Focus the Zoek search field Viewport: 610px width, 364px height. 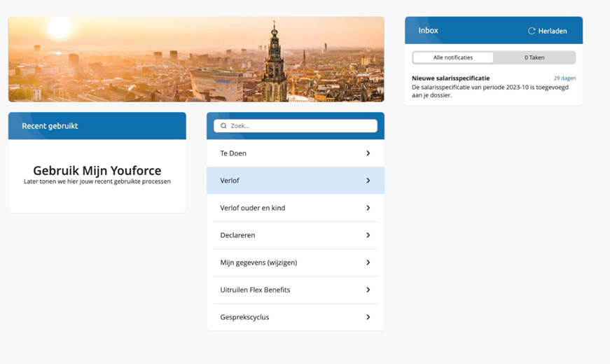(296, 125)
